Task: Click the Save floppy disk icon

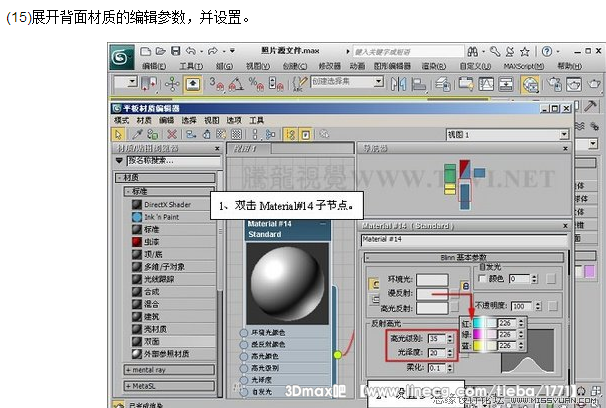Action: click(x=176, y=51)
